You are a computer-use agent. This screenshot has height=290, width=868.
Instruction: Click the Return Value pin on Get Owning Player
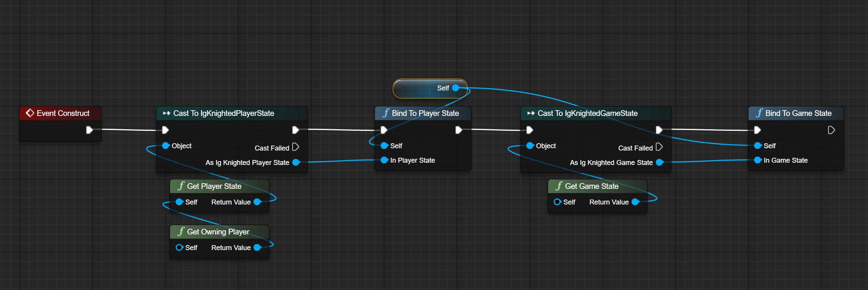[257, 247]
